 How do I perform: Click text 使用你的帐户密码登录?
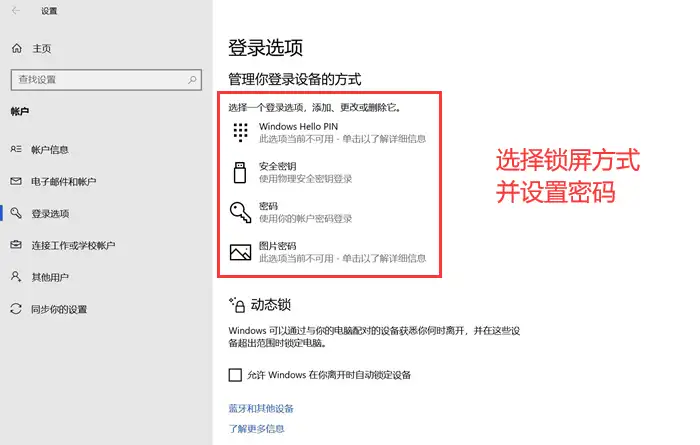pos(305,219)
